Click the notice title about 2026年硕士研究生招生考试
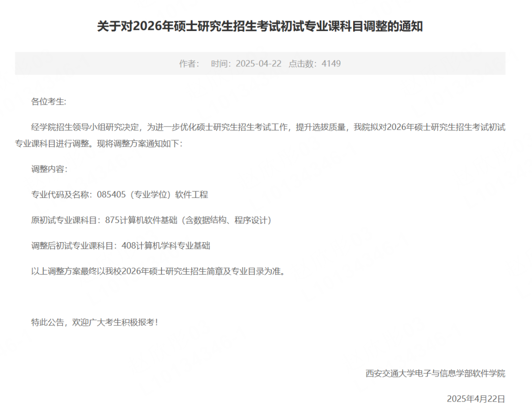 click(x=260, y=27)
